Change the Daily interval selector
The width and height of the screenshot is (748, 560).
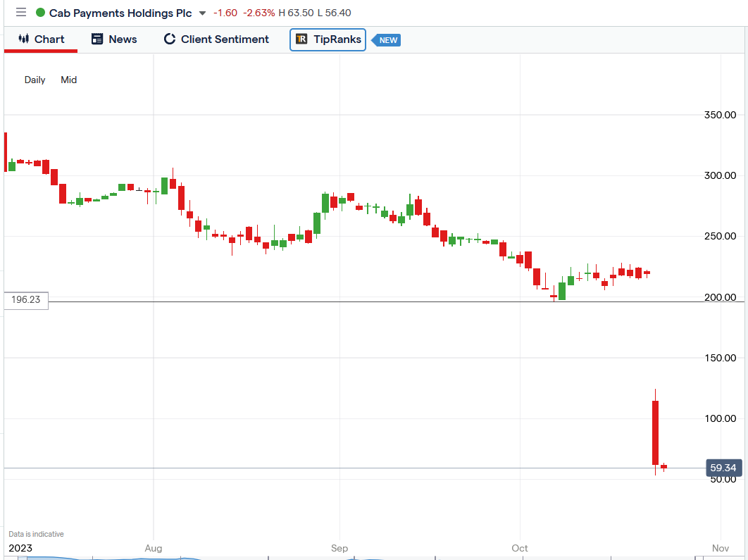pyautogui.click(x=35, y=80)
